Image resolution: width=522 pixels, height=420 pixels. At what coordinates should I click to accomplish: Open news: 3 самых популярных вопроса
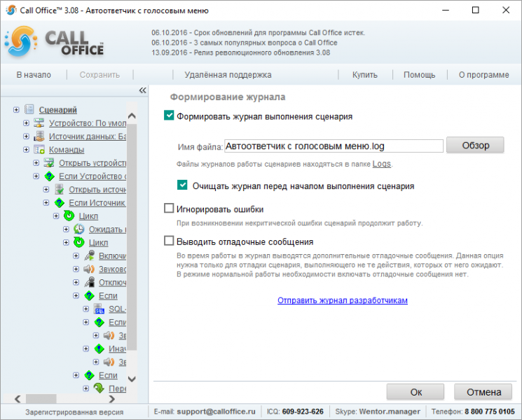245,43
